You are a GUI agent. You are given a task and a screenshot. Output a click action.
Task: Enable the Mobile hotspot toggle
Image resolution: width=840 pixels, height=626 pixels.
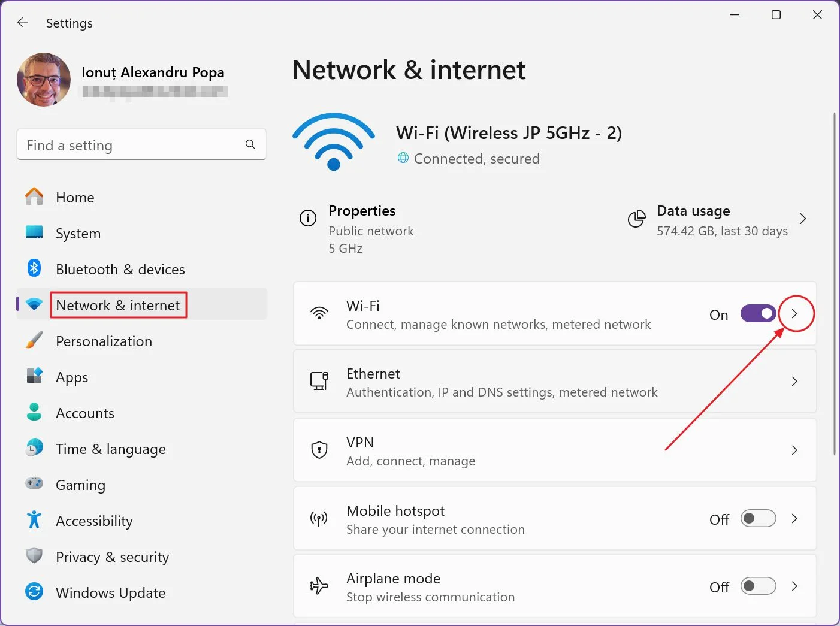click(759, 518)
